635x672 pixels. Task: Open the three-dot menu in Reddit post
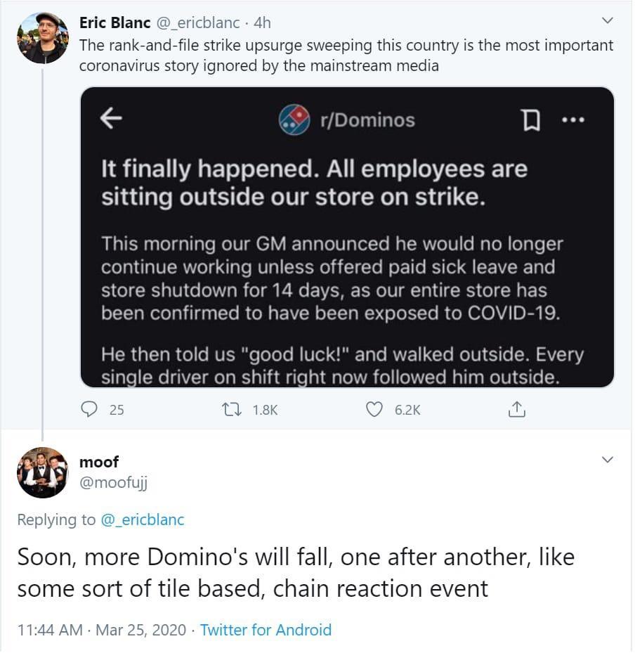[573, 120]
